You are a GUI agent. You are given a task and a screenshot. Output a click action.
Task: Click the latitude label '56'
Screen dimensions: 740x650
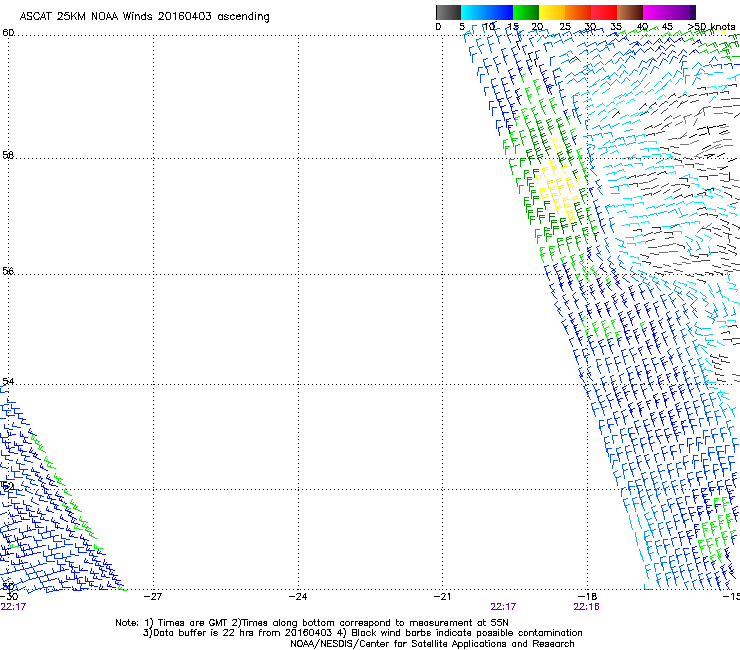point(8,271)
